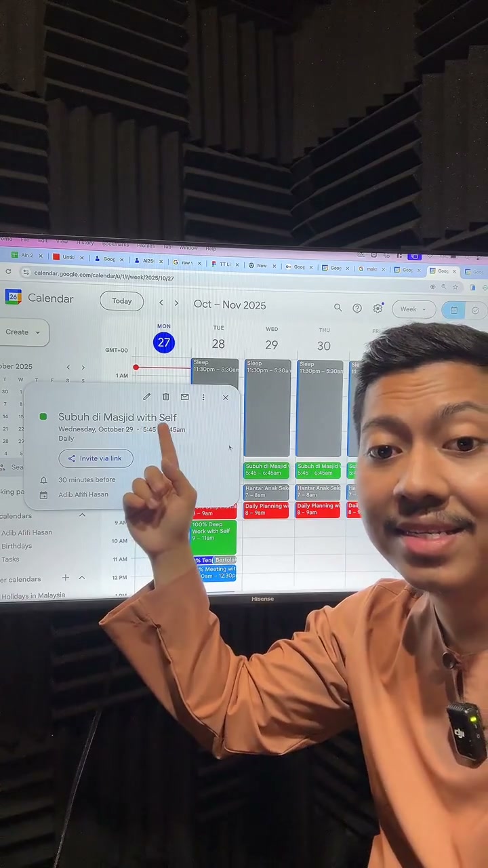Go to next week with right arrow
Image resolution: width=488 pixels, height=868 pixels.
176,303
